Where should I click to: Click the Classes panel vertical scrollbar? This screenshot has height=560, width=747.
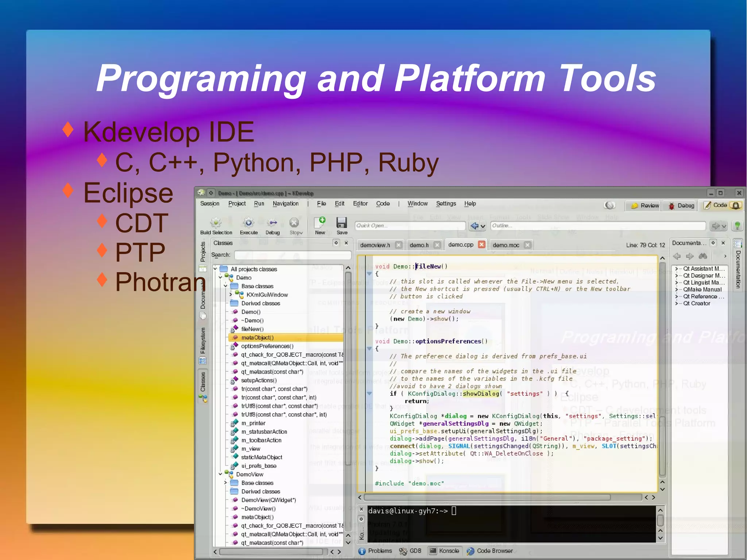[348, 368]
